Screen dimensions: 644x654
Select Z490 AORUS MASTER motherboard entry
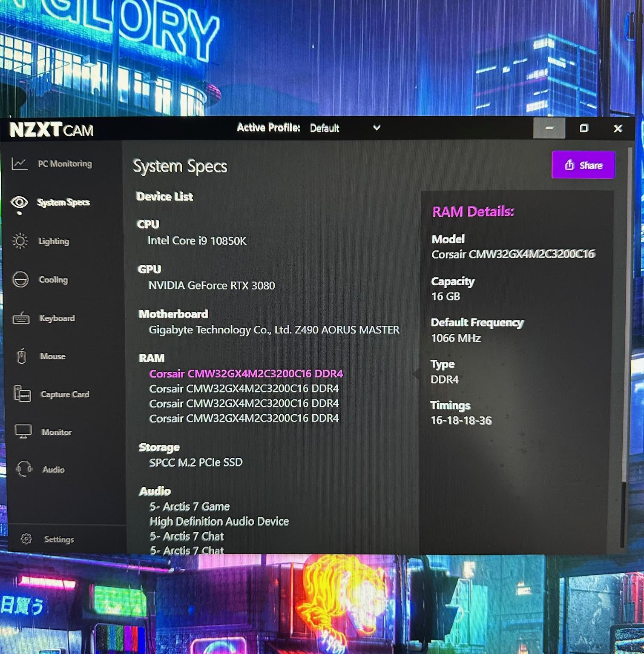tap(274, 330)
